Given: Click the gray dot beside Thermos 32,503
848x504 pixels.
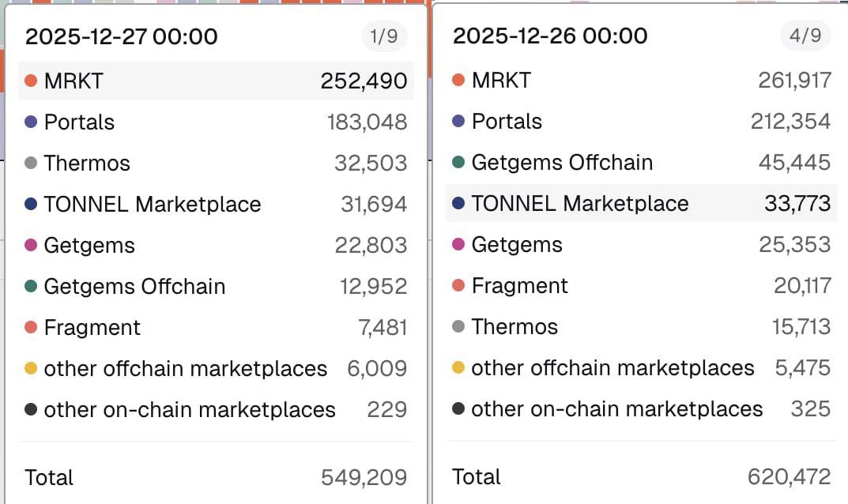Looking at the screenshot, I should click(31, 164).
